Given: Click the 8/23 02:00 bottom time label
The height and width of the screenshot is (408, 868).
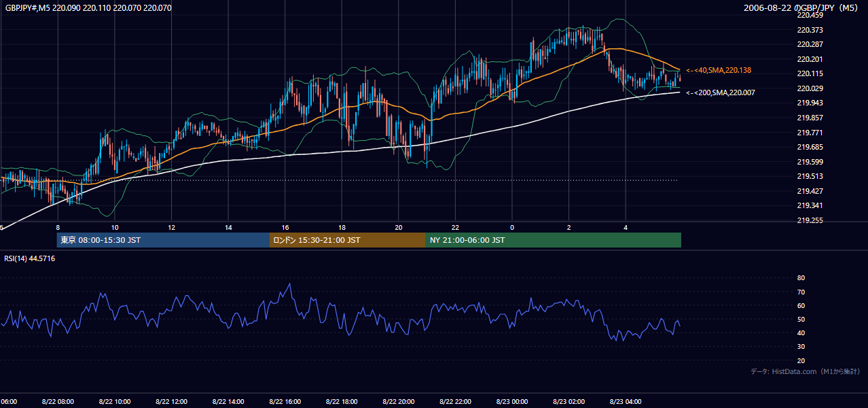Looking at the screenshot, I should pyautogui.click(x=569, y=402).
